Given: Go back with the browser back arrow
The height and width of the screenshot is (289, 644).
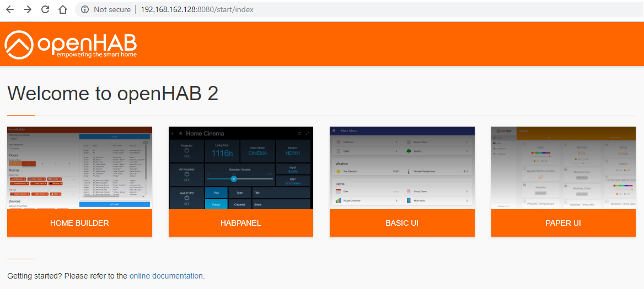Looking at the screenshot, I should click(10, 9).
